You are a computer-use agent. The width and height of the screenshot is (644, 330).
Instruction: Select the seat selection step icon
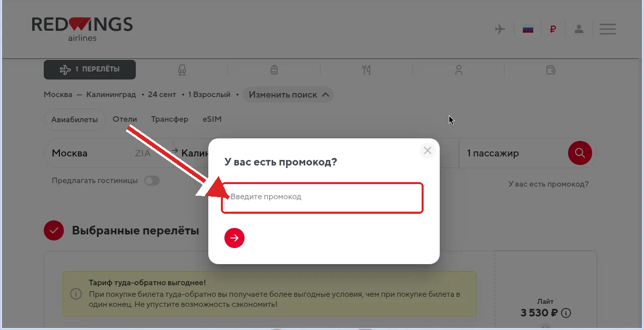182,70
